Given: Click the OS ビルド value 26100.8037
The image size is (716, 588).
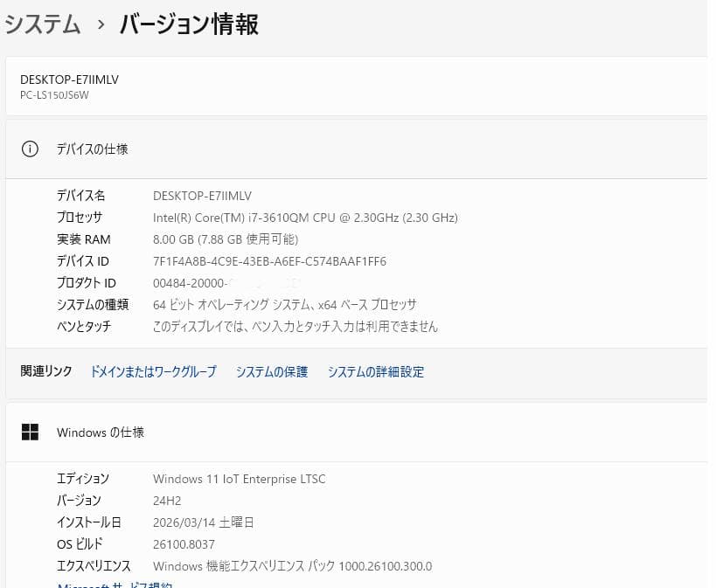Looking at the screenshot, I should point(184,543).
